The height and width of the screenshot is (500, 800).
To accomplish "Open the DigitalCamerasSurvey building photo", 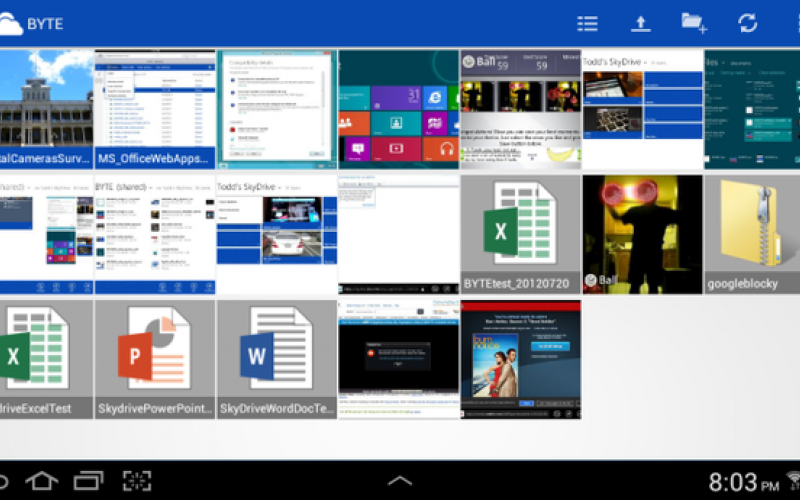I will point(45,108).
